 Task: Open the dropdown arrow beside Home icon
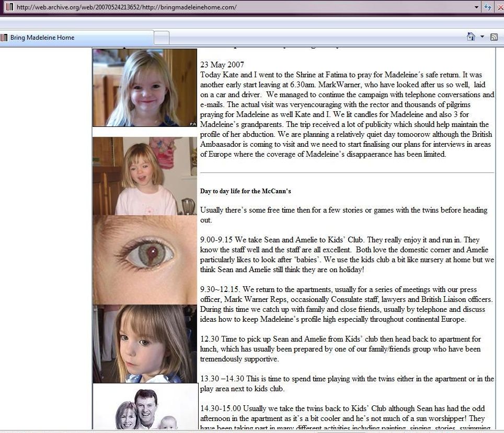482,37
